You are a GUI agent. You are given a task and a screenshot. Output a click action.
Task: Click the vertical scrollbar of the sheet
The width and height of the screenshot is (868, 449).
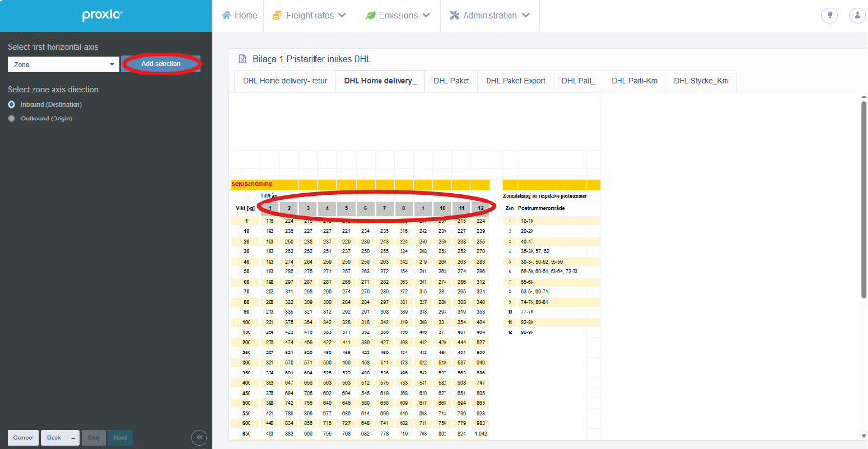pos(864,199)
